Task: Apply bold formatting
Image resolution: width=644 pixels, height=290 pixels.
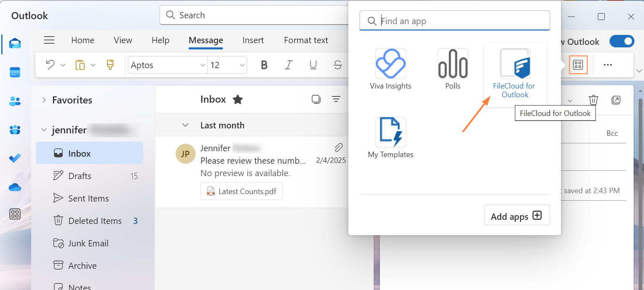Action: 264,65
